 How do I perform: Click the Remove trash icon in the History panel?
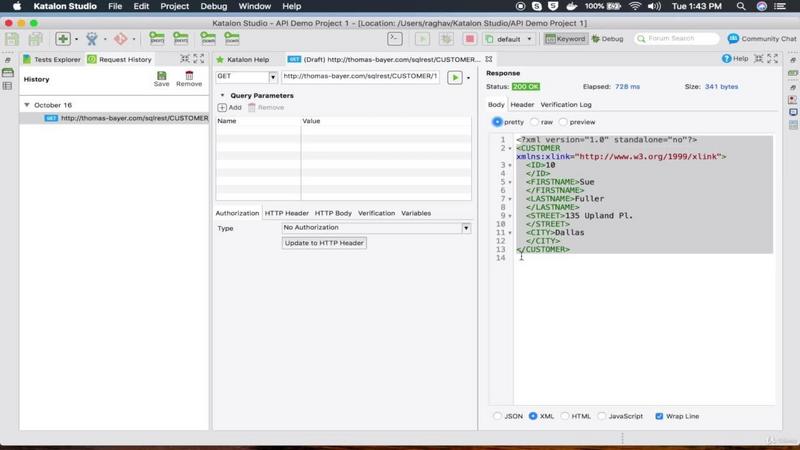pos(189,76)
